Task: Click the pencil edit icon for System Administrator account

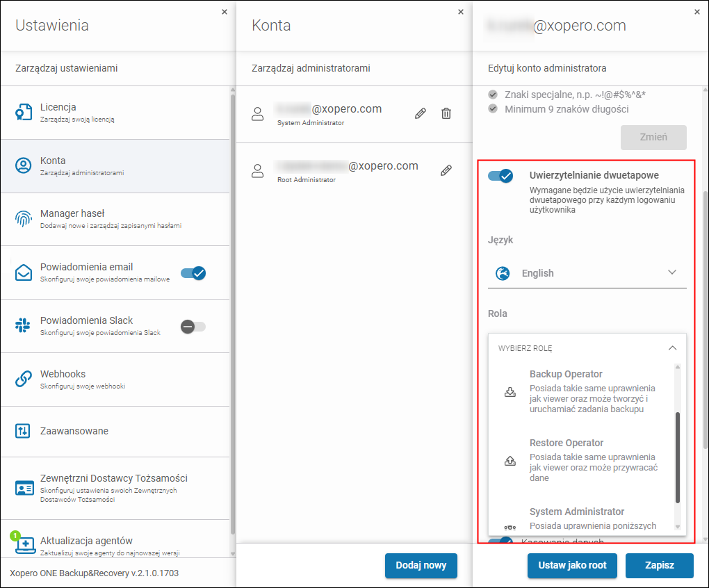Action: tap(420, 113)
